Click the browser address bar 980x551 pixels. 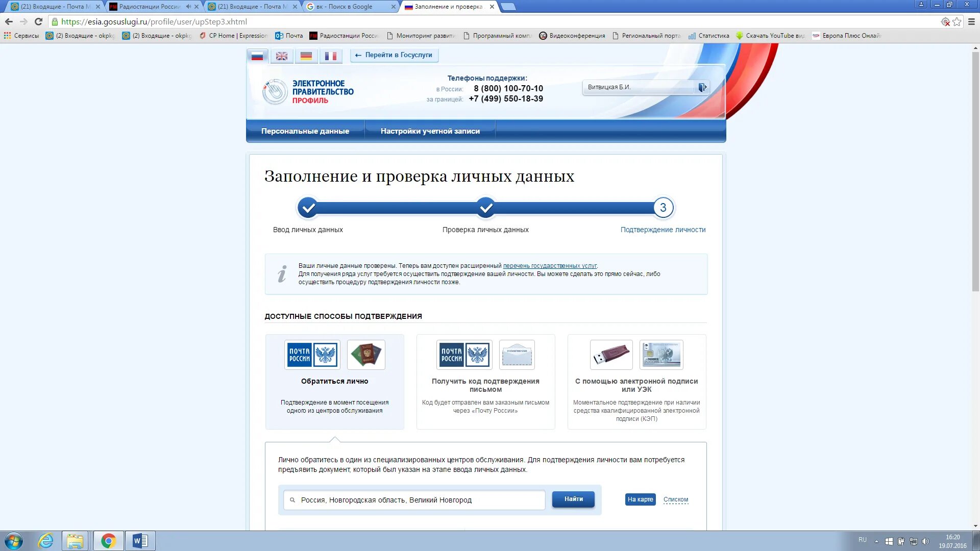click(495, 21)
